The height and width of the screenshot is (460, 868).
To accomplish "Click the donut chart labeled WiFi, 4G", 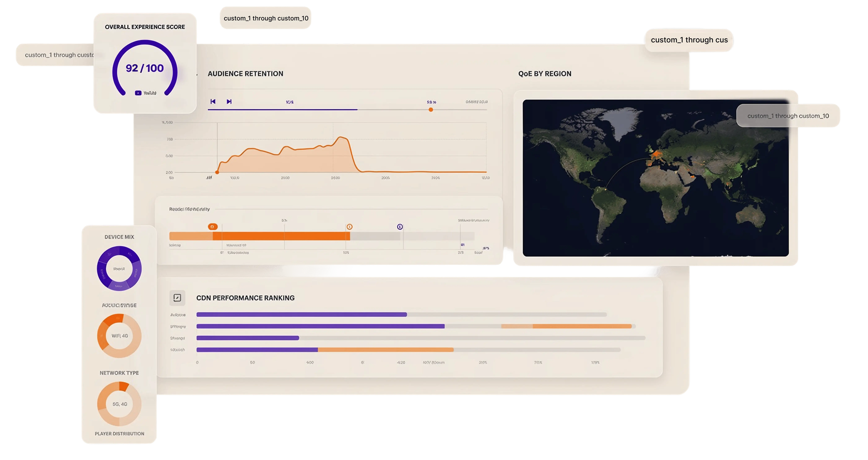I will tap(119, 336).
